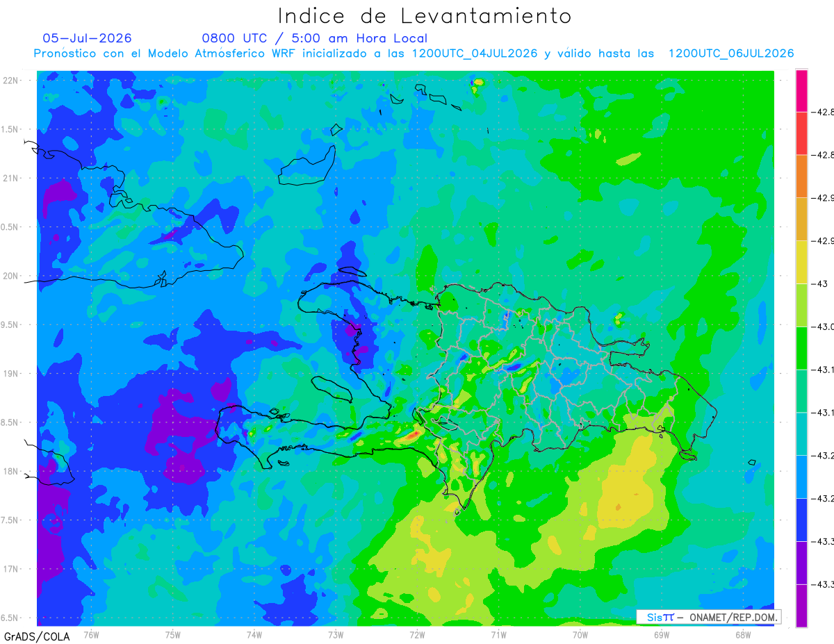Click the 'SisTT - ONAMET/REP.DOM.' label box
834x644 pixels.
point(708,617)
